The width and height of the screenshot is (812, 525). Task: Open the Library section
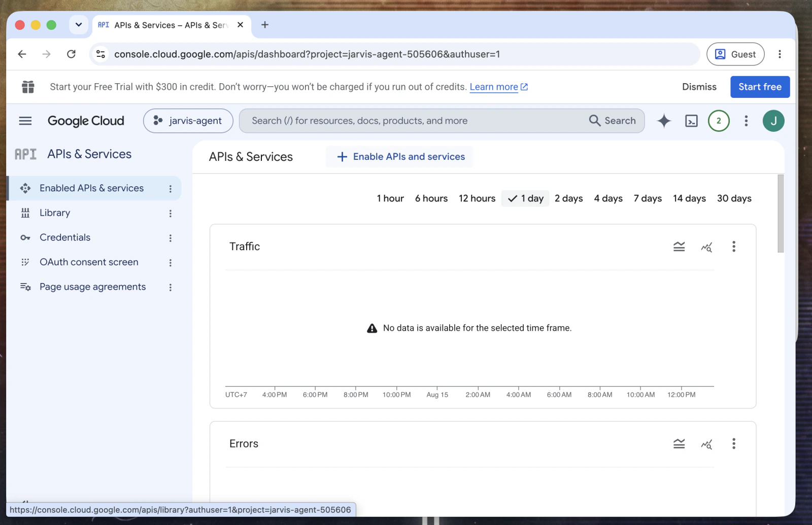coord(55,213)
